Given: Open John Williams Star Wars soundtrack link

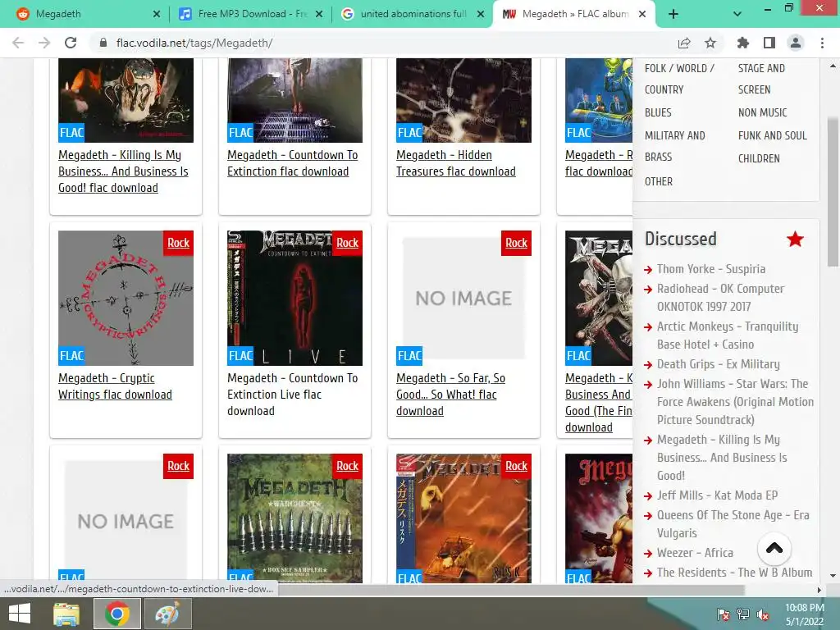Looking at the screenshot, I should point(735,402).
